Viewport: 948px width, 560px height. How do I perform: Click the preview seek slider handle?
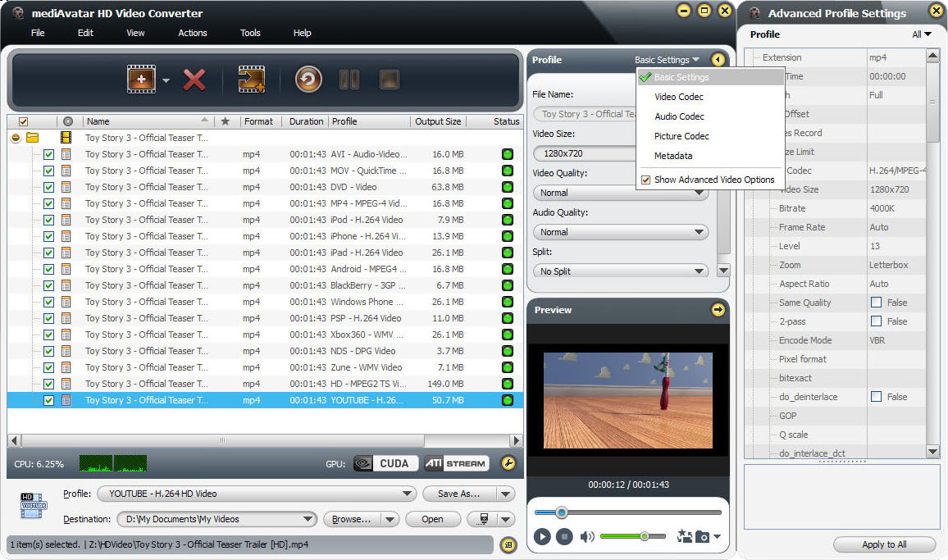tap(561, 512)
